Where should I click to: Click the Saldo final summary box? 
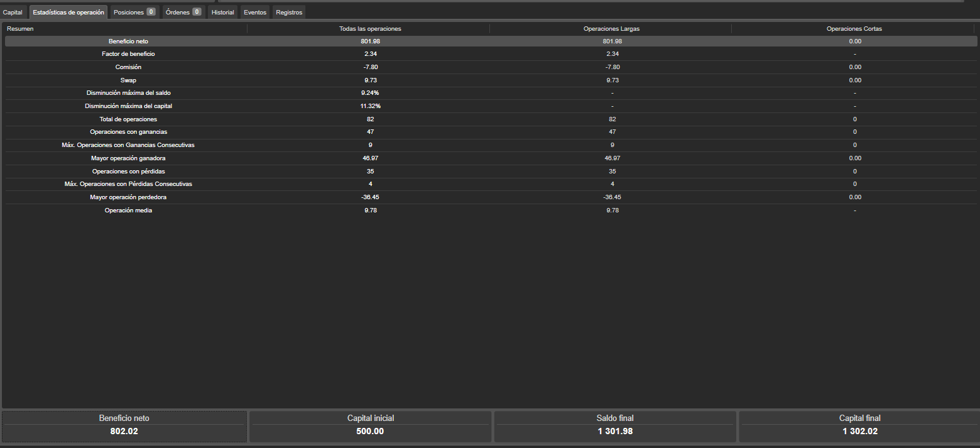pyautogui.click(x=615, y=425)
